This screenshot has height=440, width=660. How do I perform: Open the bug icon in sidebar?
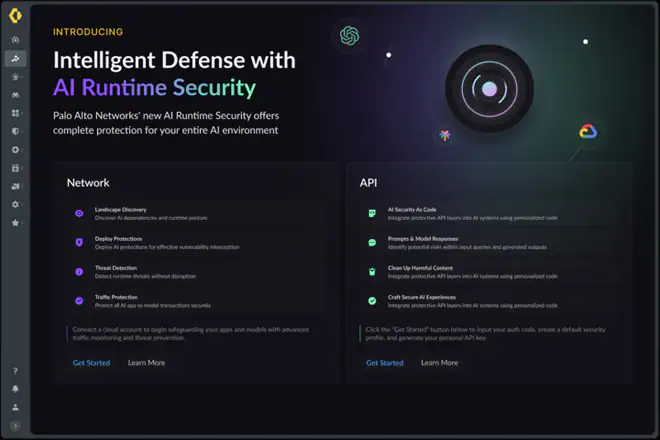(16, 77)
